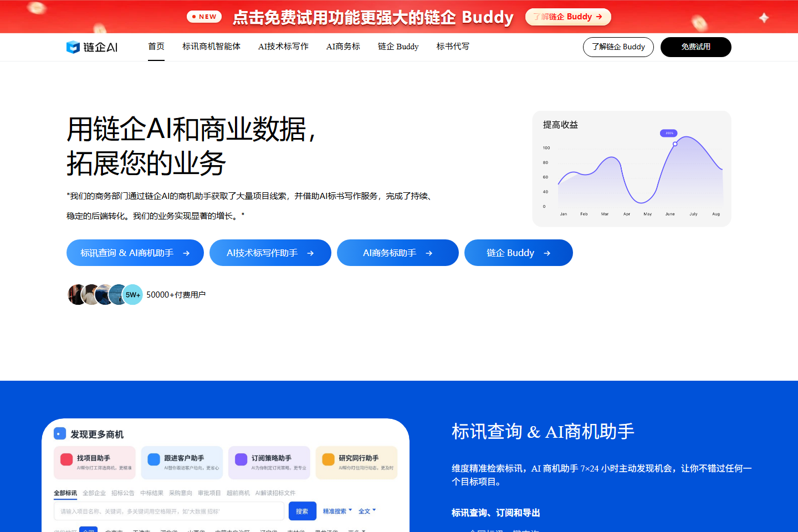
Task: Click the 标讯查询 & AI商机助手 section heading
Action: click(x=543, y=431)
